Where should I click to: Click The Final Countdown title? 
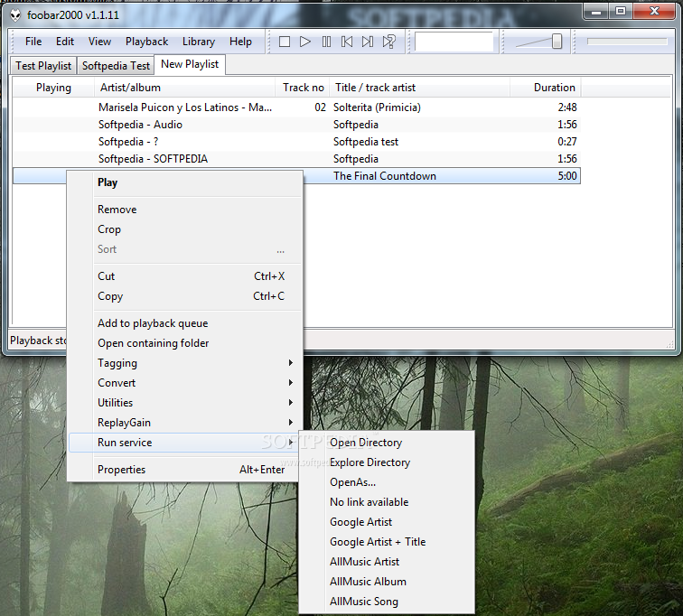[x=385, y=176]
